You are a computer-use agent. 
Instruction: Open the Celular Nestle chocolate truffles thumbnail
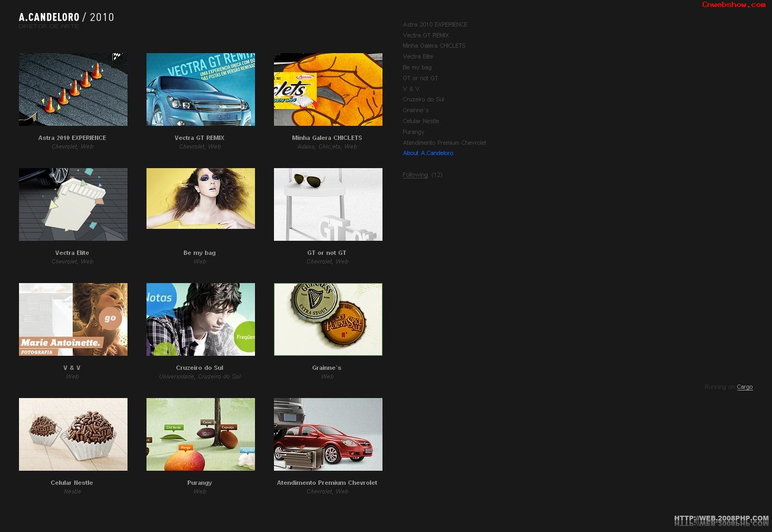(73, 434)
